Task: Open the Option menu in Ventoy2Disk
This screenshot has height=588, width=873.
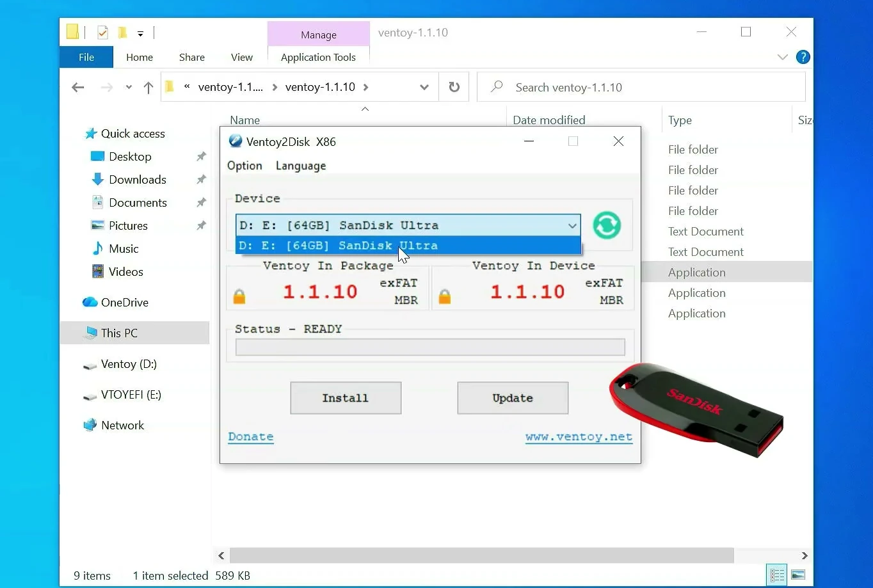Action: click(x=244, y=166)
